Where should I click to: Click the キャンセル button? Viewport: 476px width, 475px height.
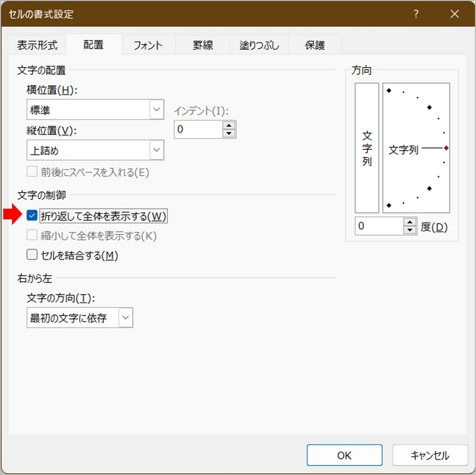(430, 455)
